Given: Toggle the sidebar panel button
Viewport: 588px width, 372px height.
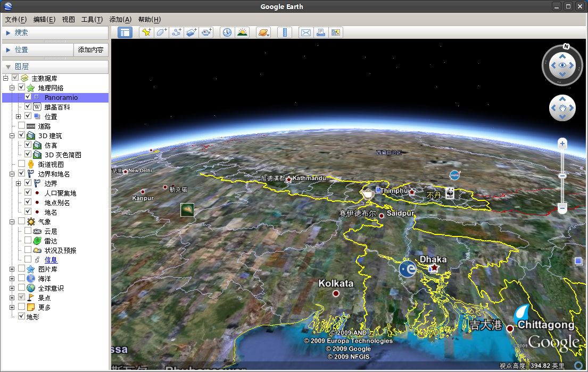Looking at the screenshot, I should 125,32.
